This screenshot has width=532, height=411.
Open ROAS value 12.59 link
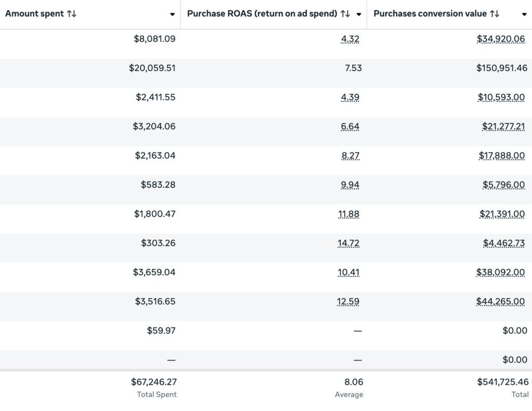tap(348, 301)
